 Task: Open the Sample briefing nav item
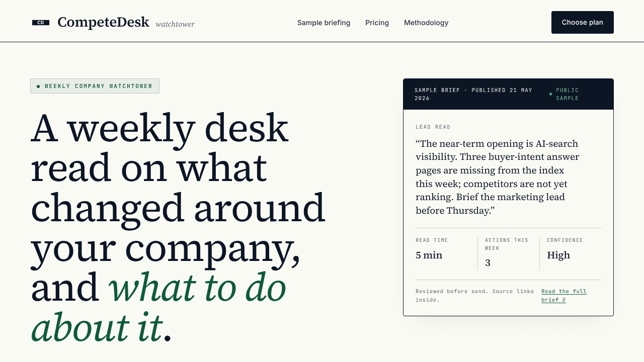[x=324, y=23]
